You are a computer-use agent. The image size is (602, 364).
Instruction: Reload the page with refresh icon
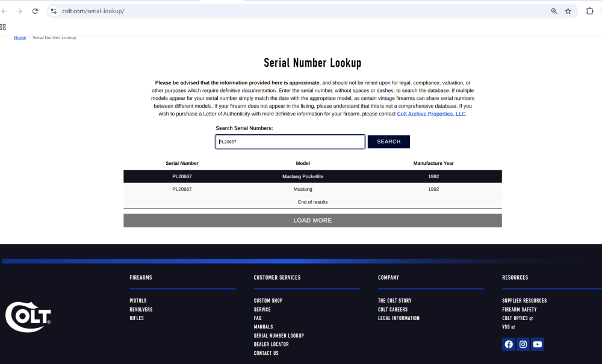[x=35, y=11]
